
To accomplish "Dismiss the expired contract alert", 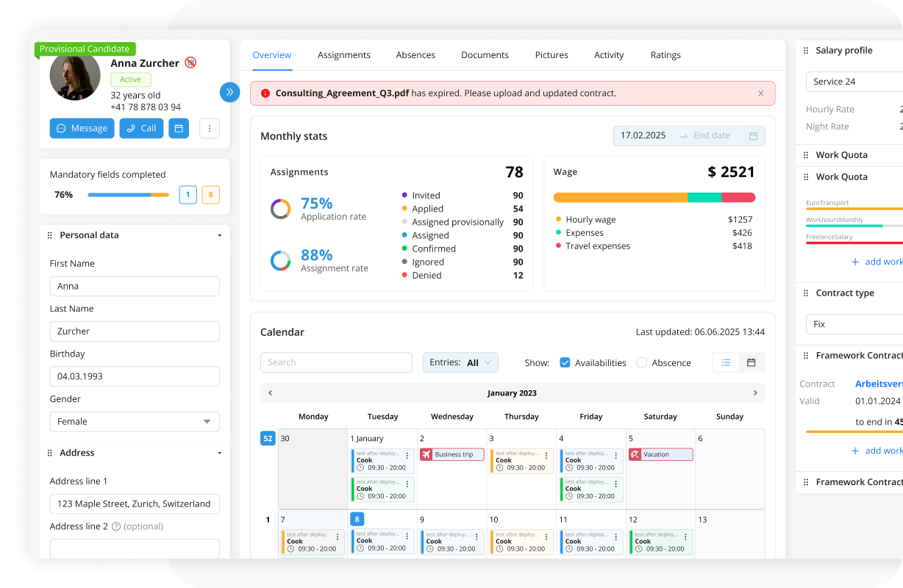I will [x=760, y=93].
